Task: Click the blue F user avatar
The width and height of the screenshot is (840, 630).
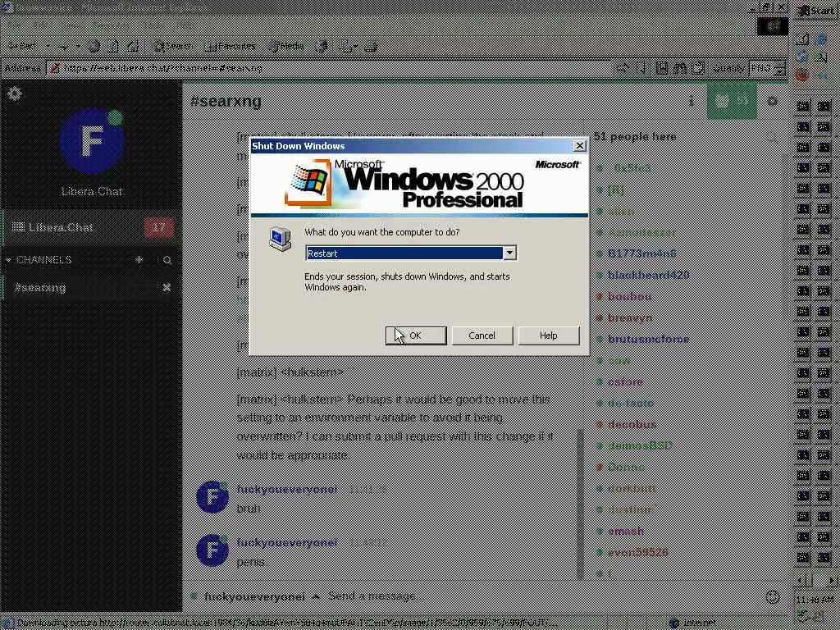Action: pyautogui.click(x=92, y=141)
